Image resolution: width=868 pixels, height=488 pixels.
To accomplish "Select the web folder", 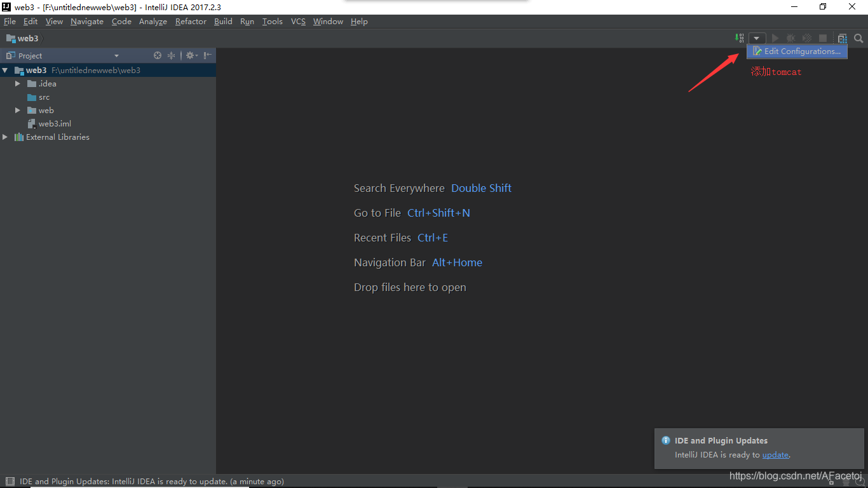I will 41,111.
